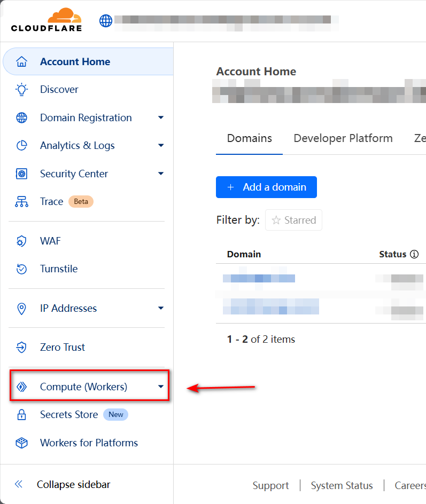
Task: Open the first domain in the list
Action: (259, 279)
